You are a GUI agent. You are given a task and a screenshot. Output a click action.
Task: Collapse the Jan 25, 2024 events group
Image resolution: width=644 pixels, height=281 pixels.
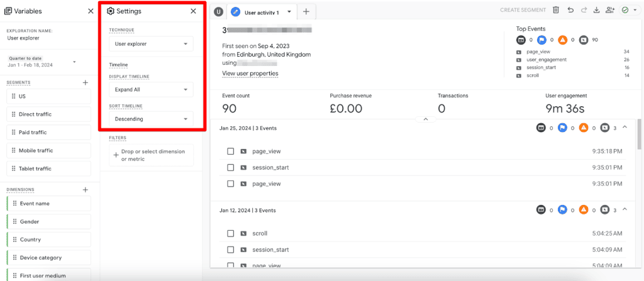click(x=625, y=128)
